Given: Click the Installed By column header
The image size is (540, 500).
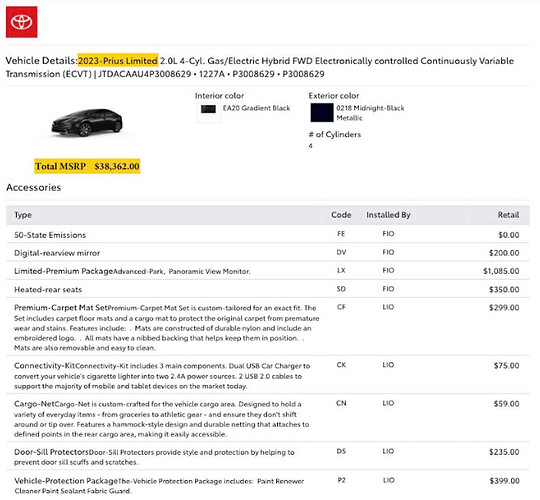Looking at the screenshot, I should point(388,215).
